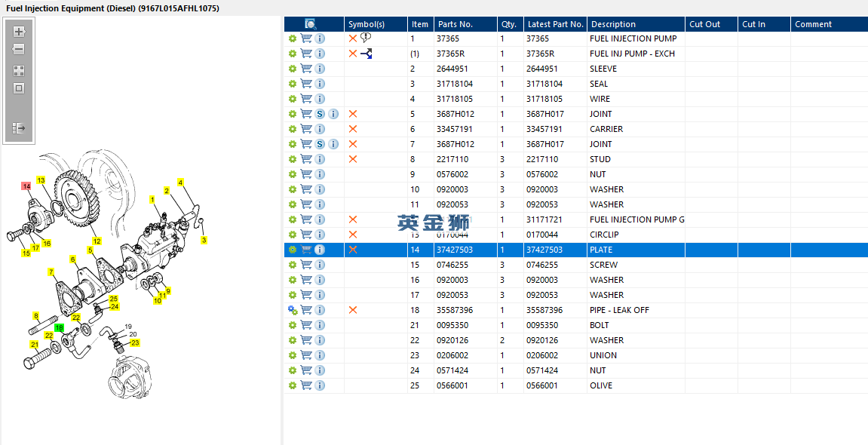Viewport: 868px width, 445px height.
Task: Click the export list arrow icon
Action: (x=19, y=128)
